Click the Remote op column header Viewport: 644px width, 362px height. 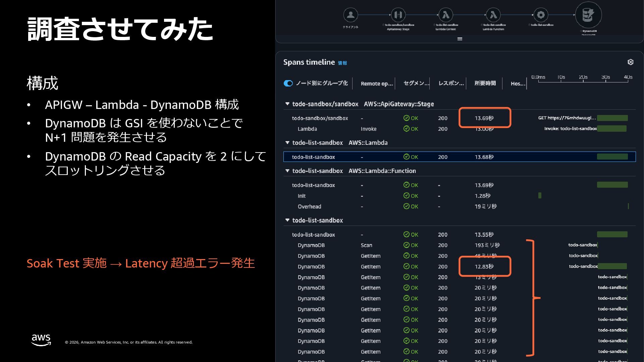coord(376,83)
